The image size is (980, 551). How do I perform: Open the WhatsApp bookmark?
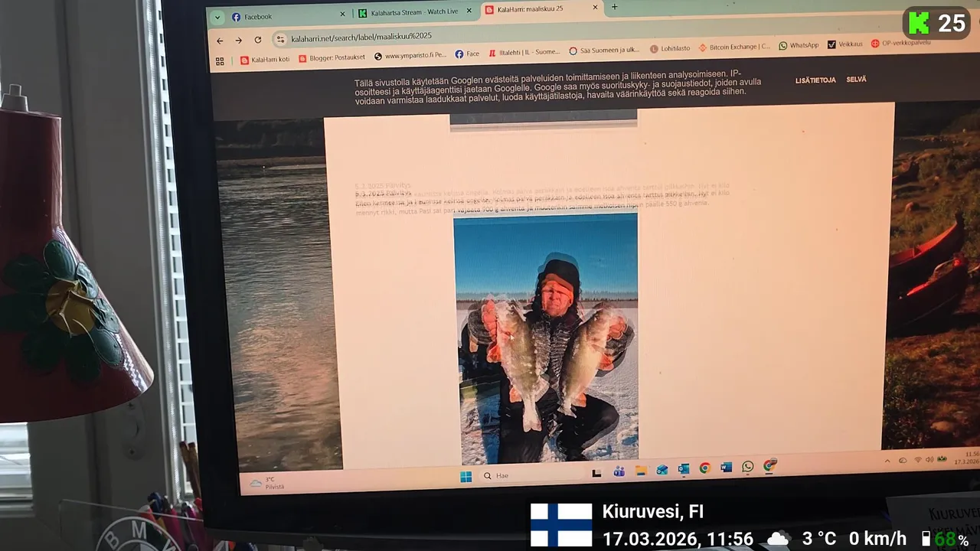[x=799, y=45]
